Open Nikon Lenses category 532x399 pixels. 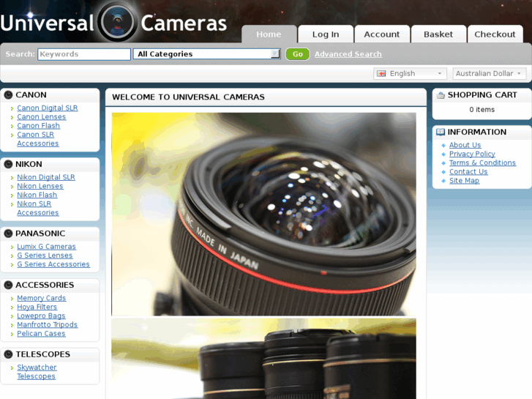(x=40, y=186)
